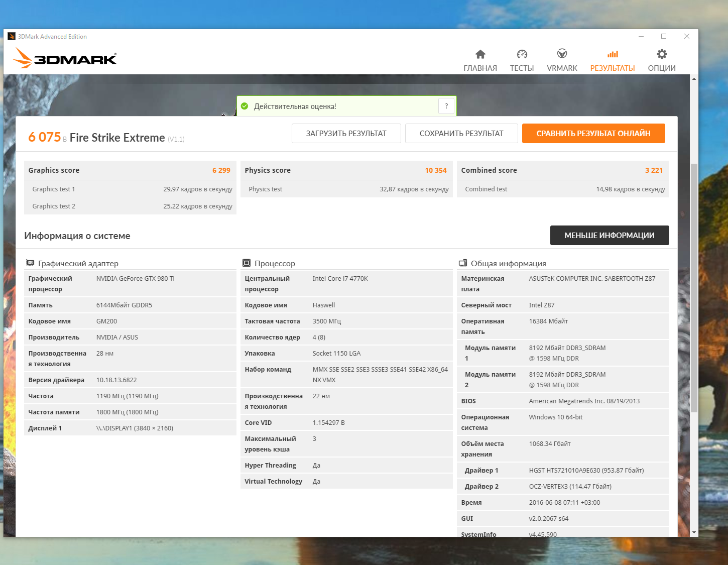The image size is (728, 565).
Task: Click the 1800 МГц memory frequency value
Action: (128, 412)
